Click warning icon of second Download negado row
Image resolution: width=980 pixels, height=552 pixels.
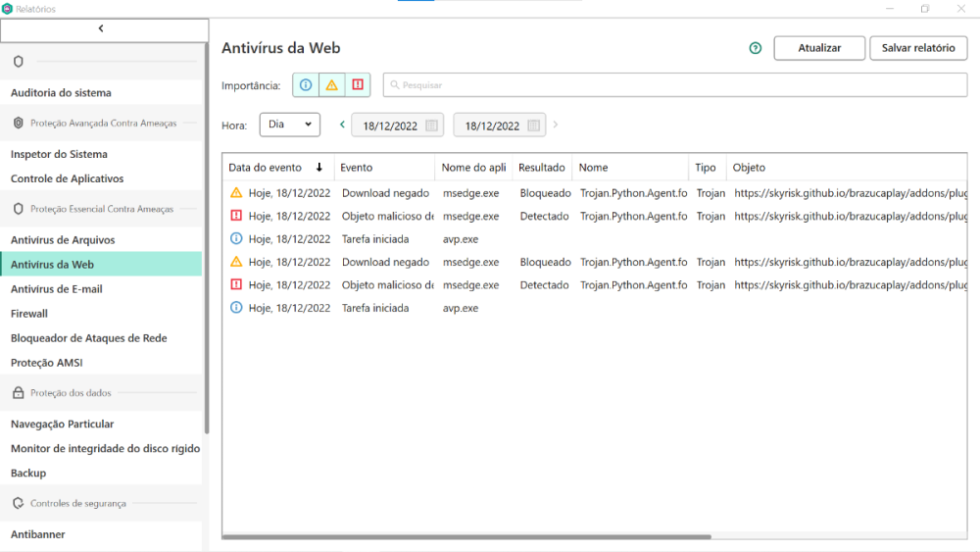[236, 262]
